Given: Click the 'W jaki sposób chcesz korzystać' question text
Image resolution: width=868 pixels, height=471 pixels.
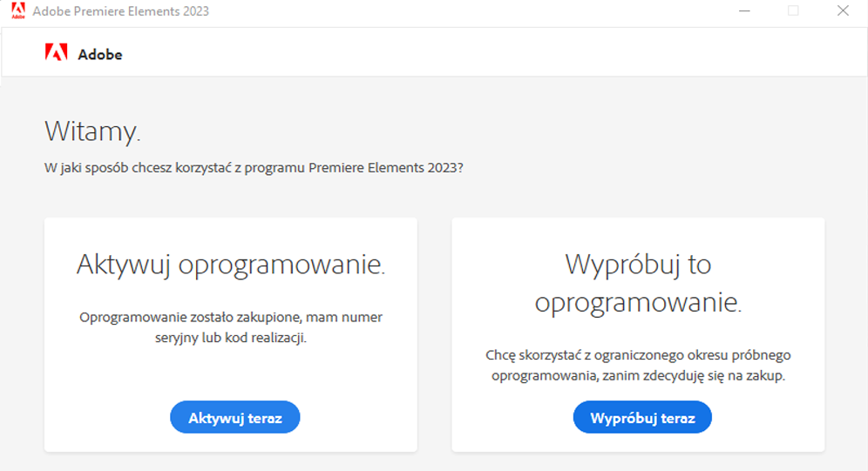Looking at the screenshot, I should click(x=254, y=167).
